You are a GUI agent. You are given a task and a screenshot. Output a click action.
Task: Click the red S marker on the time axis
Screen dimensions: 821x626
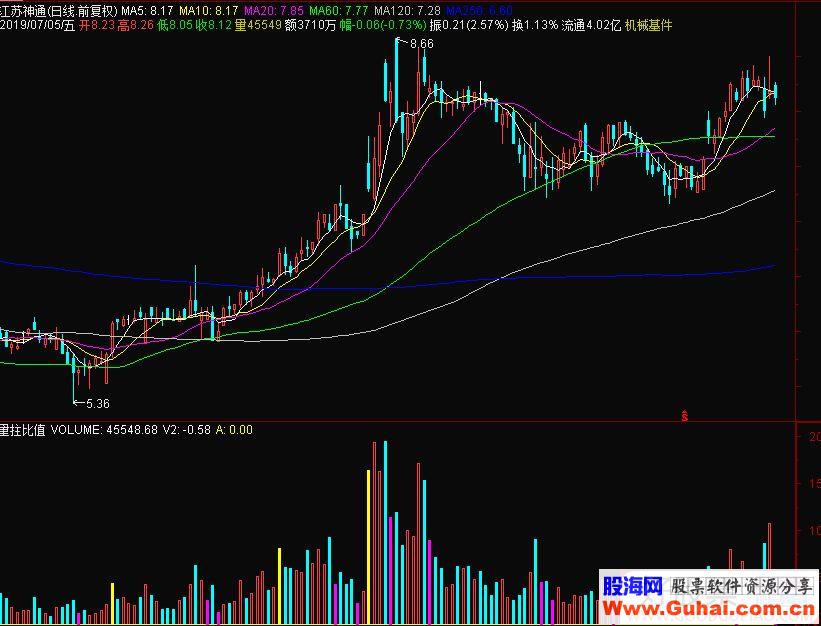pos(684,416)
